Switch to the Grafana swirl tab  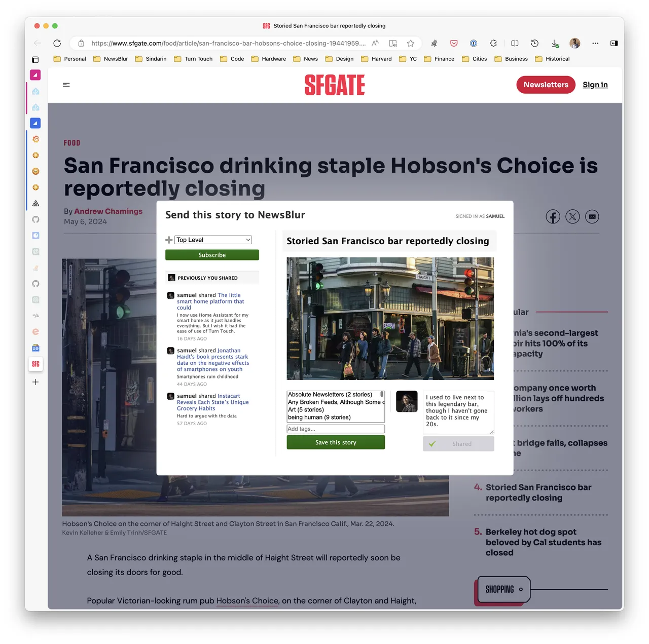(35, 139)
